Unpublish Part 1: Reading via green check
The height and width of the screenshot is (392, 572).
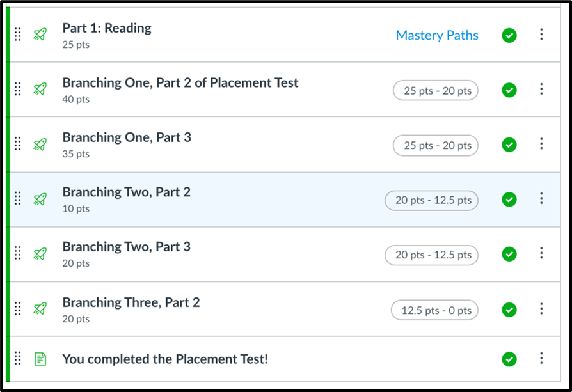(x=509, y=35)
